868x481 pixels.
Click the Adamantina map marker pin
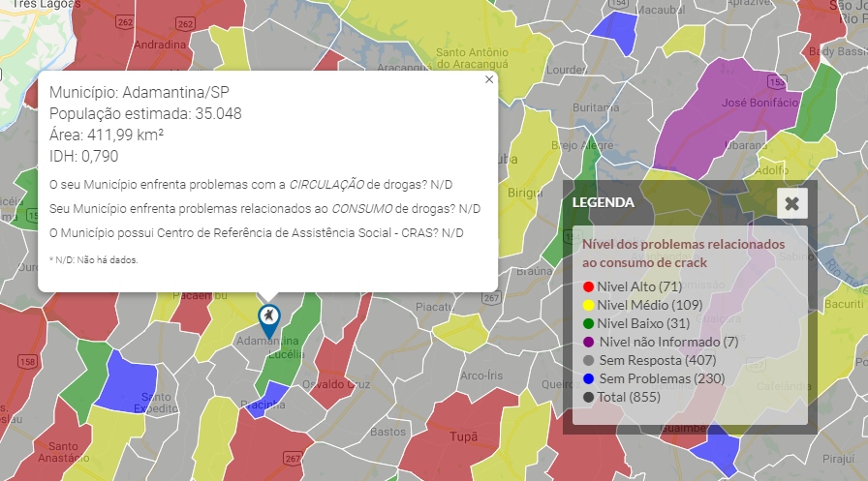(x=268, y=318)
